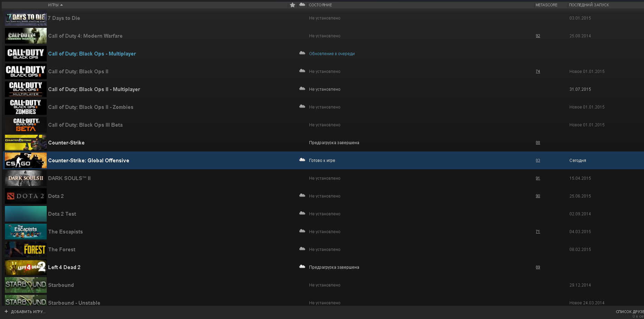644x319 pixels.
Task: Select Dota 2 logo thumbnail
Action: coord(26,196)
